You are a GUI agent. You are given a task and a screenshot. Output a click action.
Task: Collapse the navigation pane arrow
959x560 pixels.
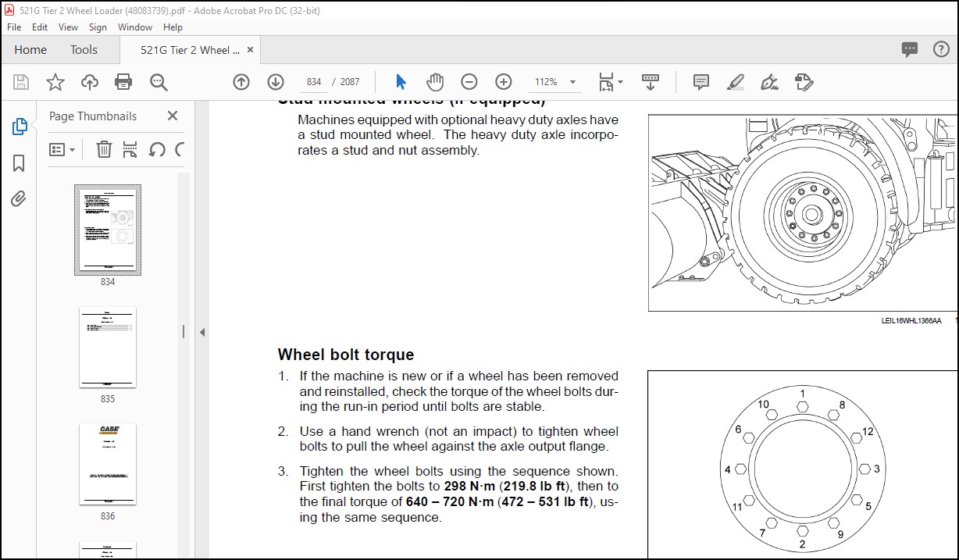click(201, 332)
